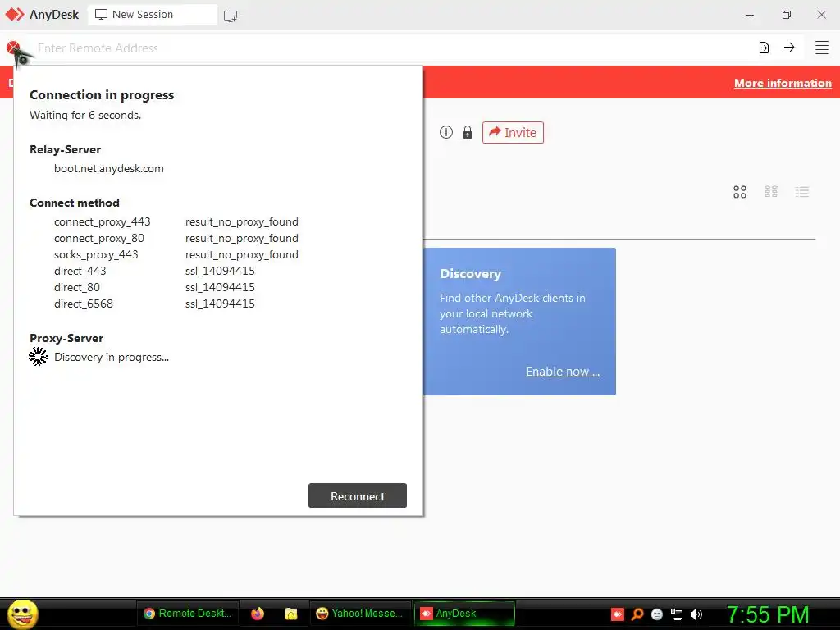Viewport: 840px width, 630px height.
Task: Add a new session tab icon
Action: click(231, 16)
